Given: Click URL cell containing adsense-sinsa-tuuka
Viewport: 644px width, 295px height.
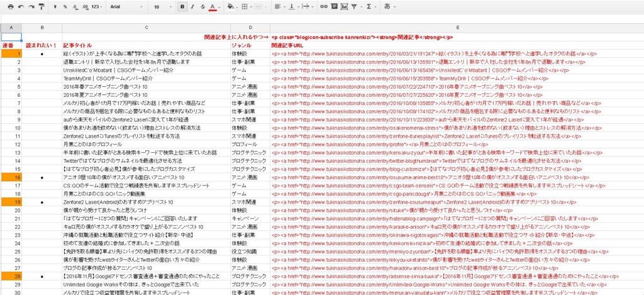Looking at the screenshot, I should coord(457,276).
